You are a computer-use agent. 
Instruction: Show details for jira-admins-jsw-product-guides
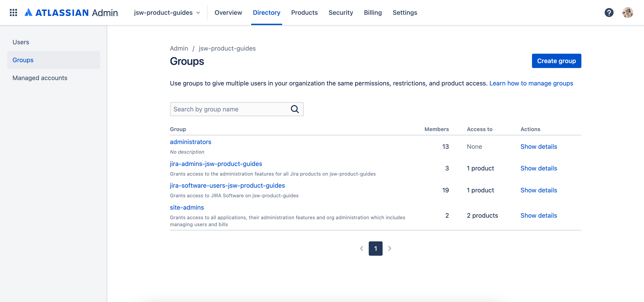click(538, 168)
